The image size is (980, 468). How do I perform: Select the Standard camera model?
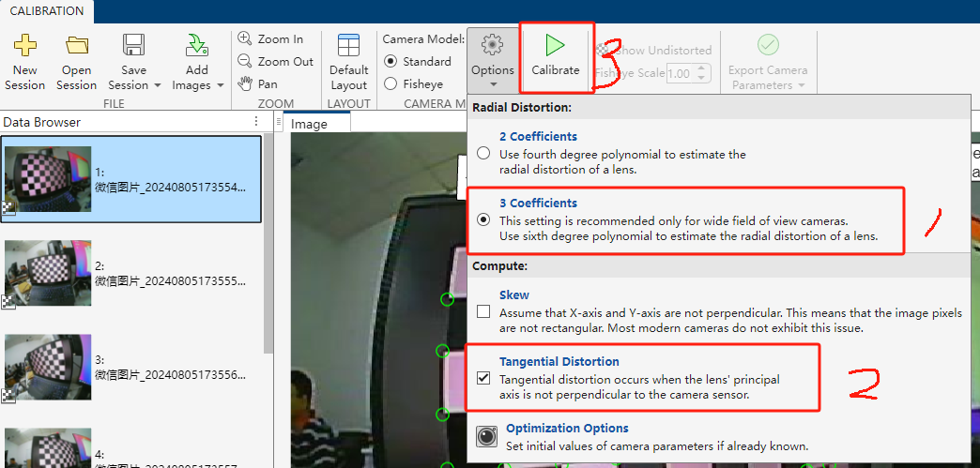(x=390, y=61)
